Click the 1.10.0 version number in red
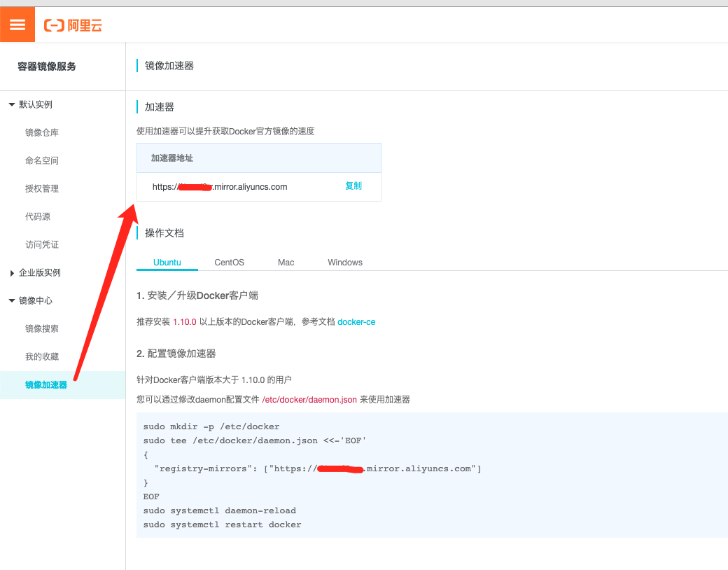 point(185,322)
